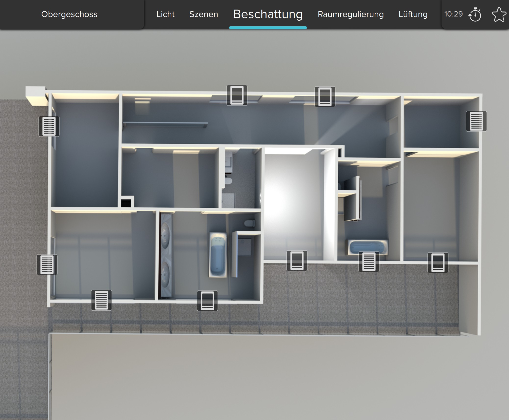The height and width of the screenshot is (420, 509).
Task: Switch to the Szenen tab
Action: click(x=204, y=14)
